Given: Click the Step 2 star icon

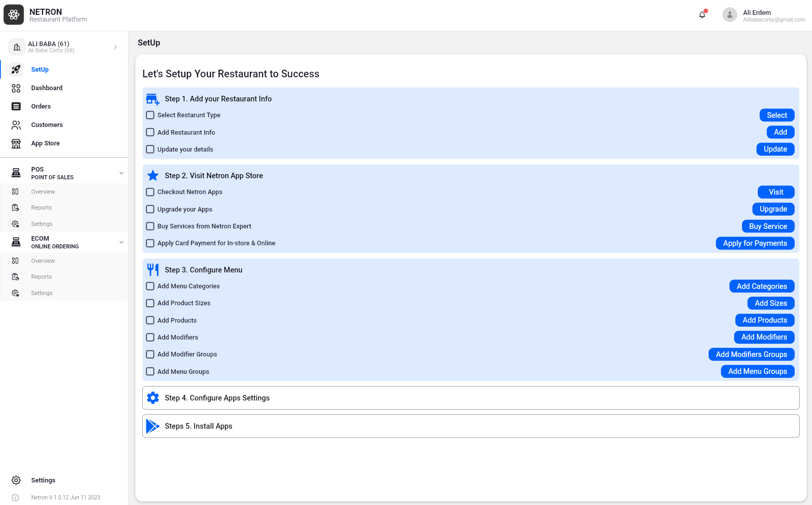Looking at the screenshot, I should (x=153, y=176).
